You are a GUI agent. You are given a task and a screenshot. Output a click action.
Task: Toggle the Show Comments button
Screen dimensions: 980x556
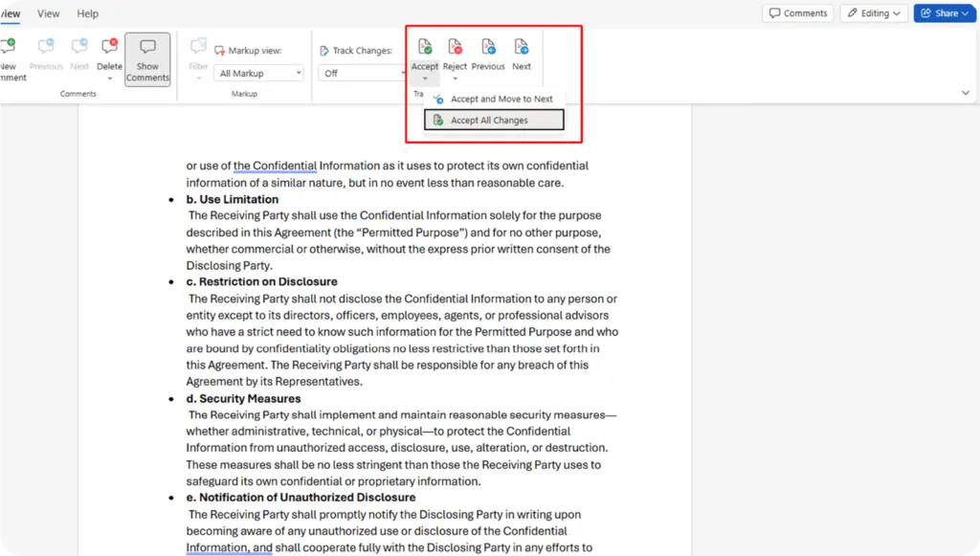[x=147, y=60]
